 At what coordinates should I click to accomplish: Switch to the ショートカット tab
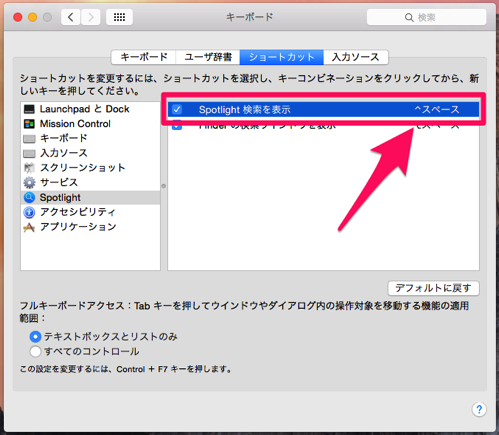pos(282,57)
